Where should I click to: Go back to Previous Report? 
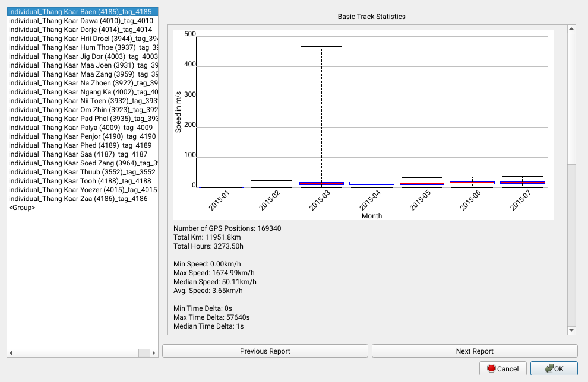265,351
